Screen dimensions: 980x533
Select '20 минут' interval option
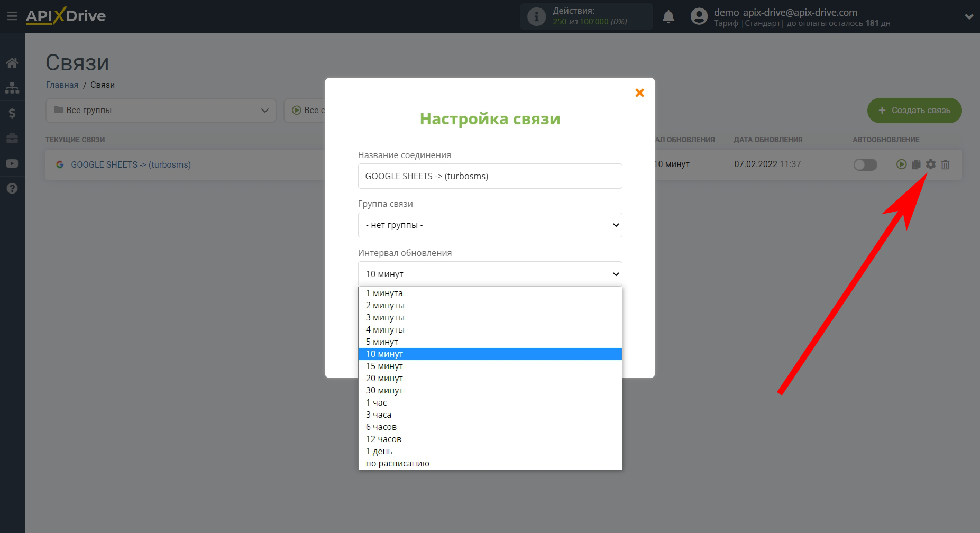point(490,378)
